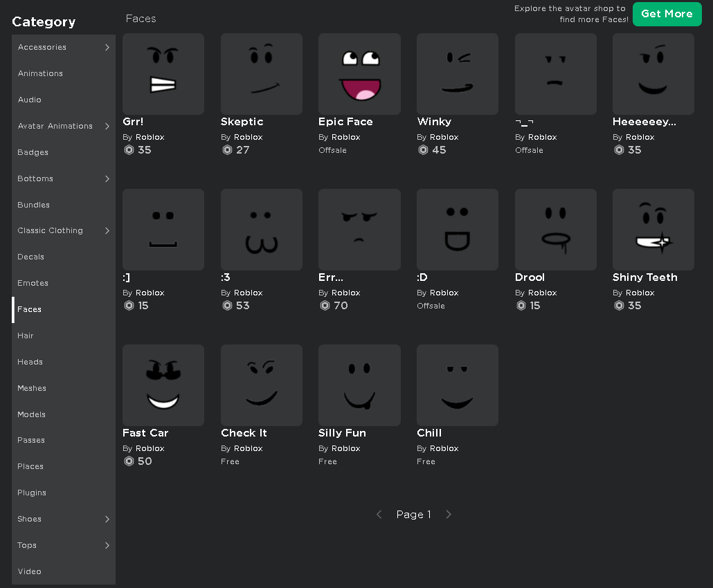The height and width of the screenshot is (588, 713).
Task: Expand the Shoes category chevron
Action: pyautogui.click(x=107, y=519)
